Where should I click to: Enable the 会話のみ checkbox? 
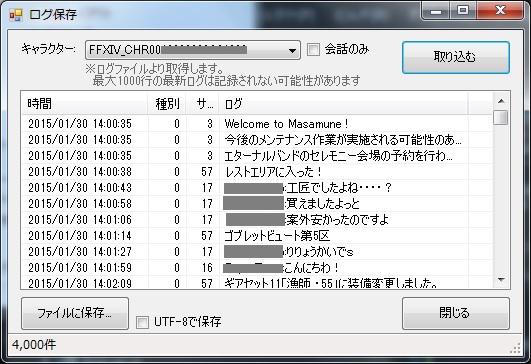[x=313, y=49]
